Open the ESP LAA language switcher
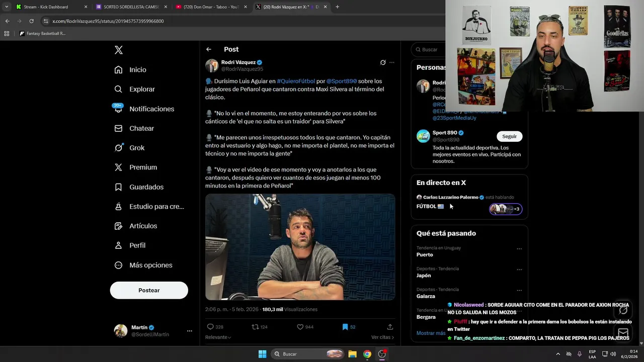 point(592,354)
